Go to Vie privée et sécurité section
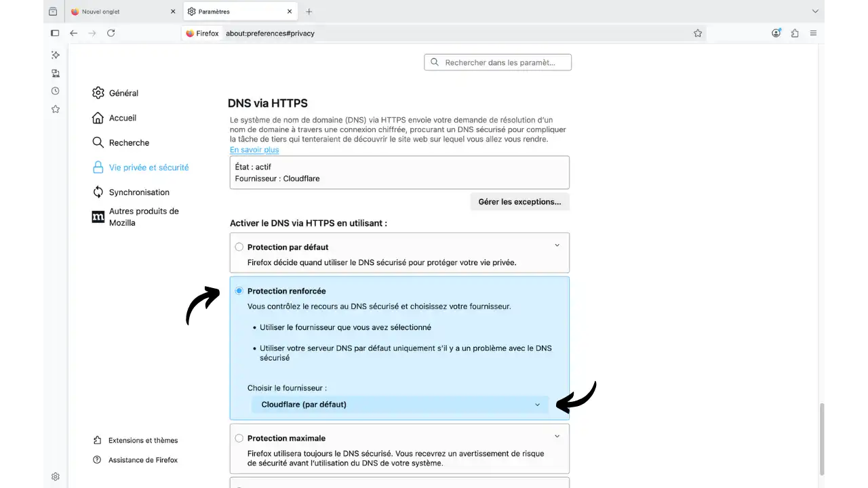 click(x=149, y=167)
